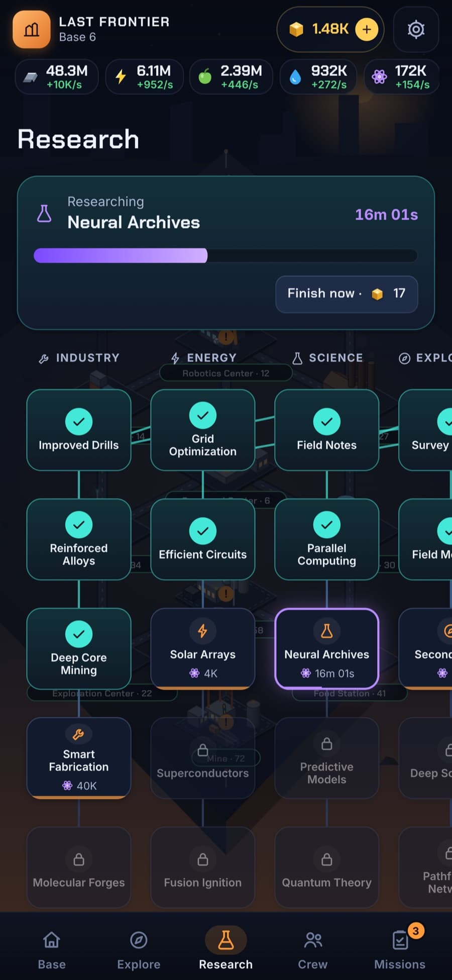Viewport: 452px width, 980px height.
Task: Tap the 1.48K gold balance
Action: coord(330,29)
